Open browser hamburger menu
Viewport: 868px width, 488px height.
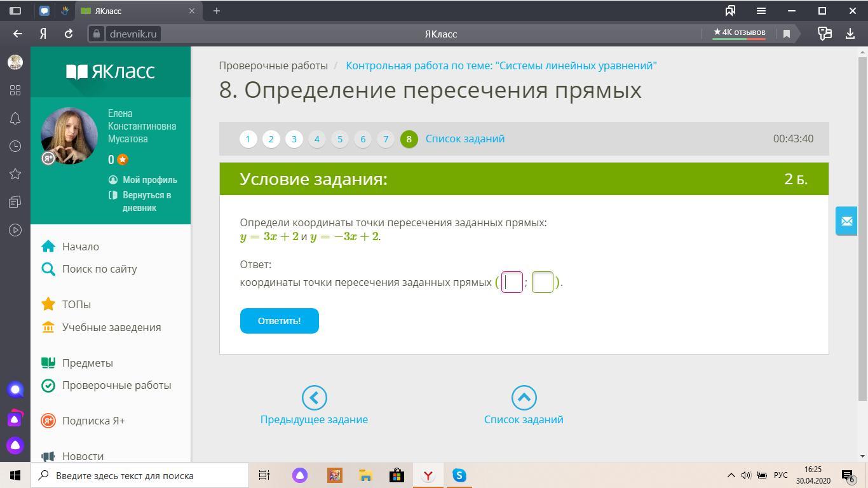(761, 11)
